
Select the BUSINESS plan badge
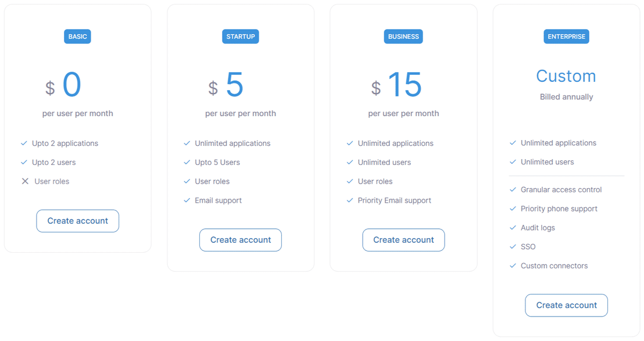point(403,37)
